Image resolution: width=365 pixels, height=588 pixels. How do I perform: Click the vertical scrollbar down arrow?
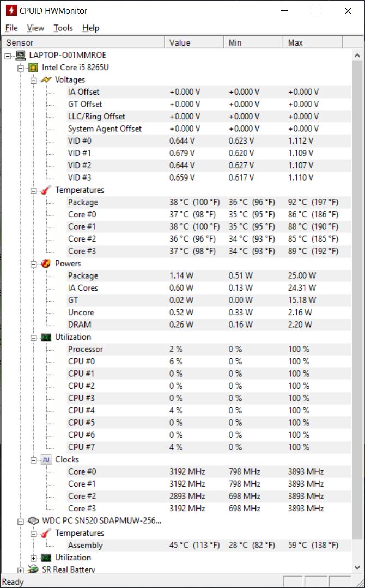tap(357, 567)
